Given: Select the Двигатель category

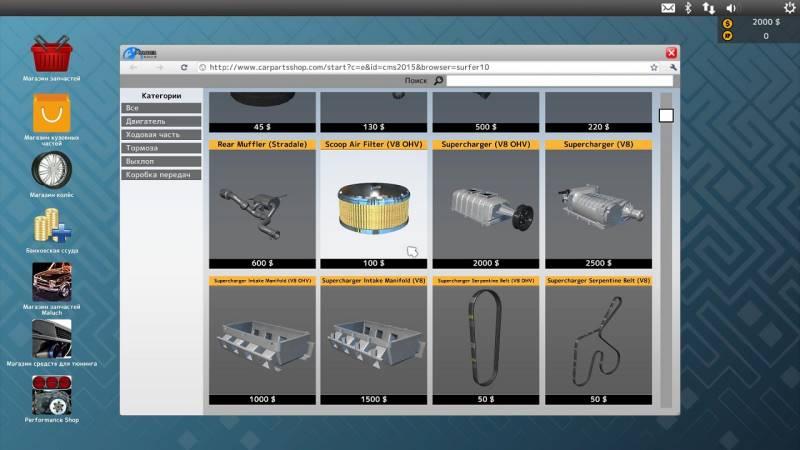Looking at the screenshot, I should point(161,121).
